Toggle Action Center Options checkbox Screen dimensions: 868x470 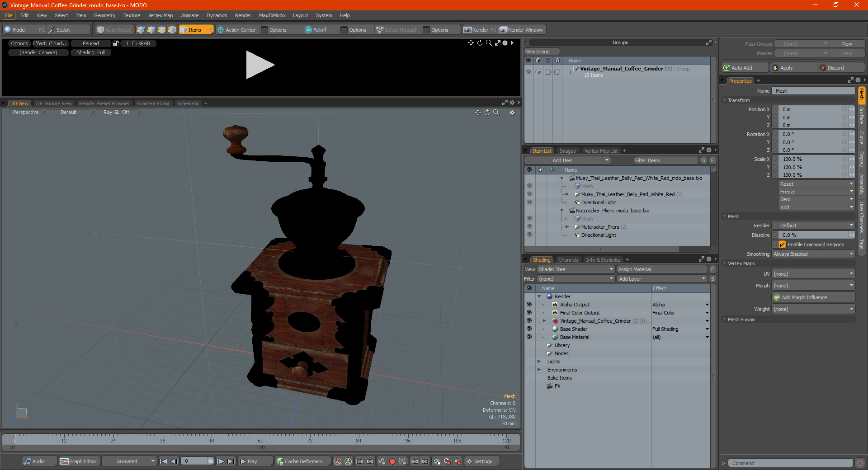point(265,30)
